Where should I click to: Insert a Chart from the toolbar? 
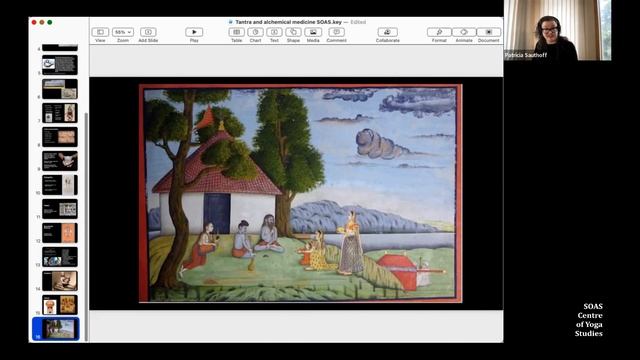[256, 32]
